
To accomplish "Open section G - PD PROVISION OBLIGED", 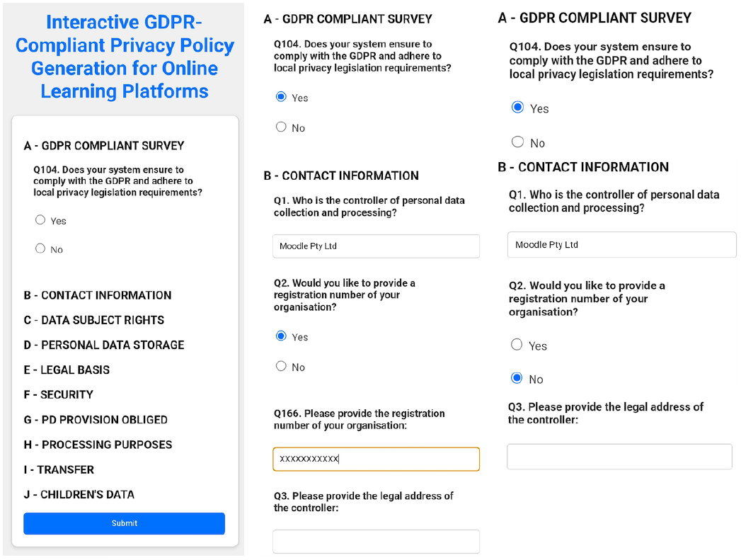I will point(97,419).
